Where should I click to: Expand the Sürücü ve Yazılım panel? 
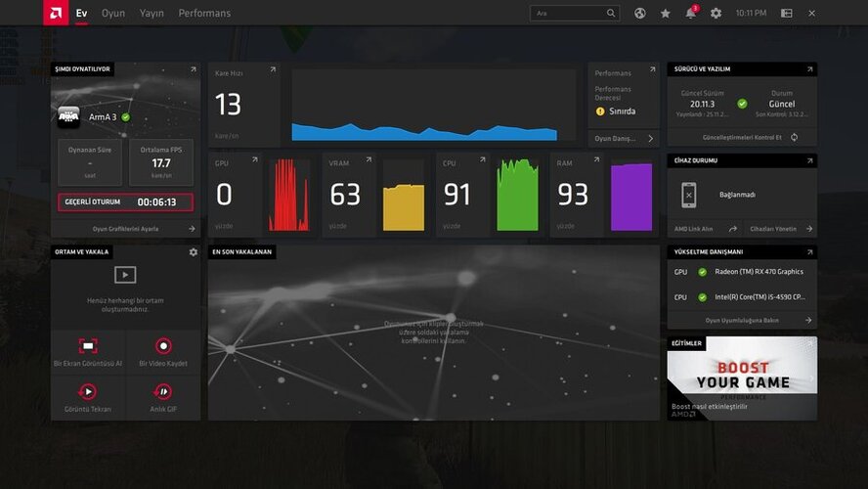pos(809,69)
